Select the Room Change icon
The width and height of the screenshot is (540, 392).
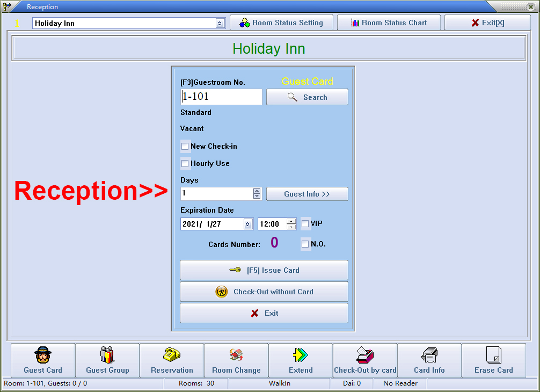236,355
